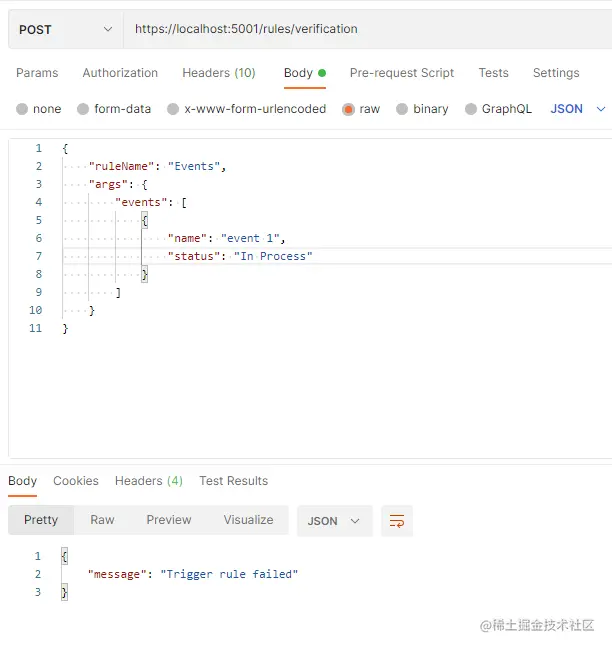
Task: Click the request URL field
Action: pos(367,29)
